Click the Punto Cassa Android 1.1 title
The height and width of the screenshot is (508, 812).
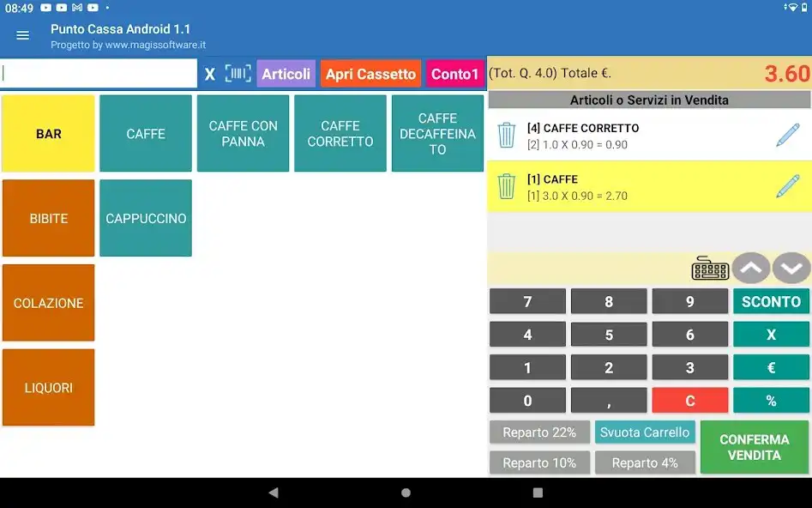coord(121,29)
